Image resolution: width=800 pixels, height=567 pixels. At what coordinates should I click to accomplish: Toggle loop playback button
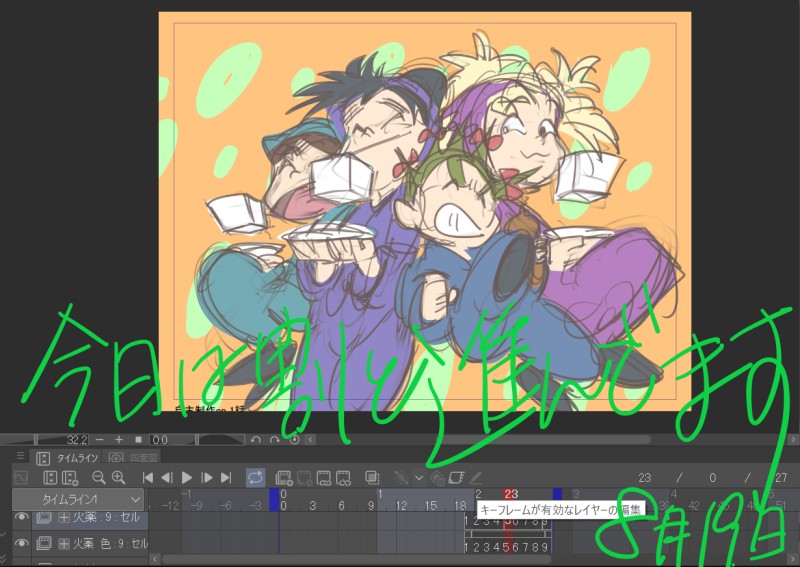pyautogui.click(x=255, y=478)
